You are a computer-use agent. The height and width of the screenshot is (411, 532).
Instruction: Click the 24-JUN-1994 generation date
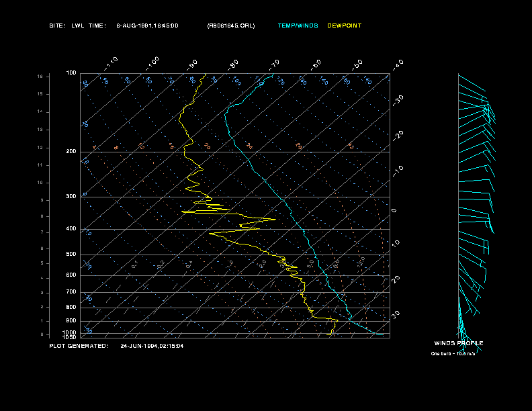(152, 346)
